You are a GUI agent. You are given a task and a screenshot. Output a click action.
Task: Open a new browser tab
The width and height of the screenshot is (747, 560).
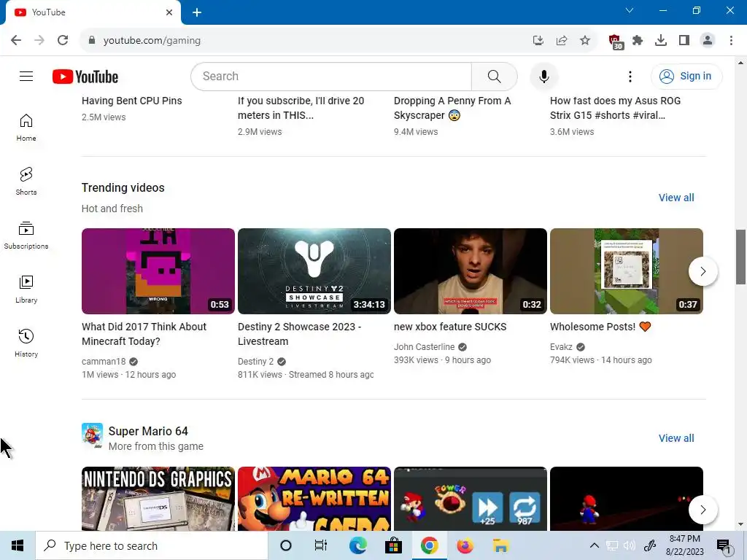pos(197,12)
